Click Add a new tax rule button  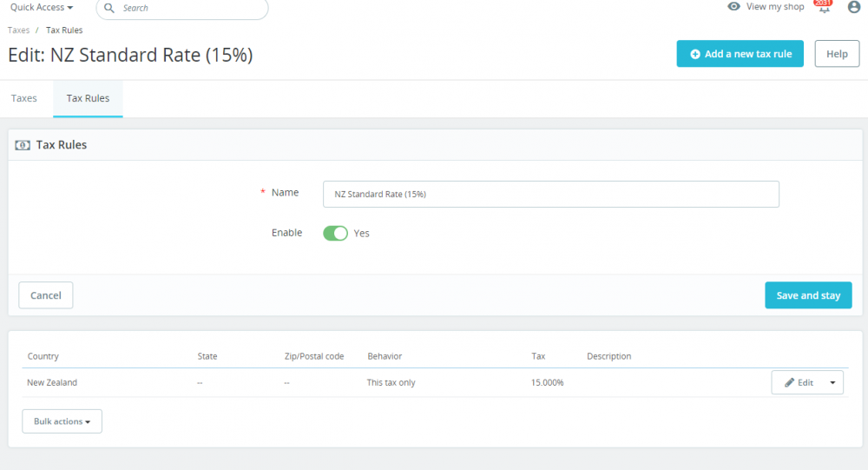[740, 54]
